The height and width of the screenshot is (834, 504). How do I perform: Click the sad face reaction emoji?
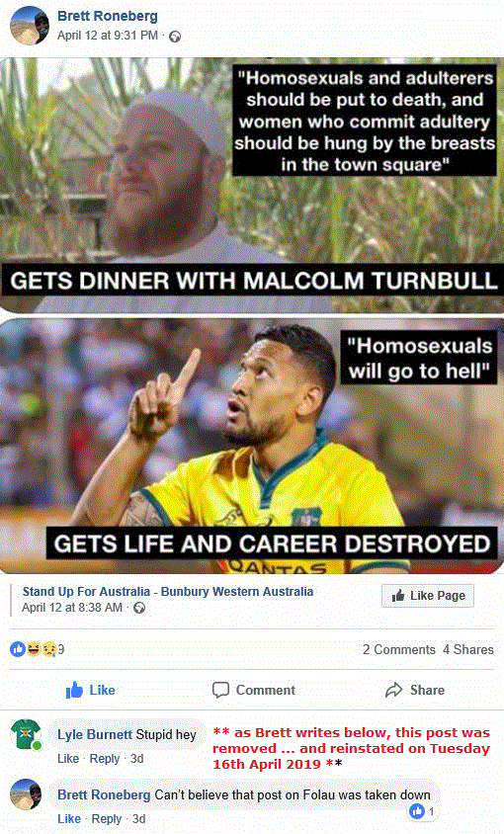tap(49, 649)
